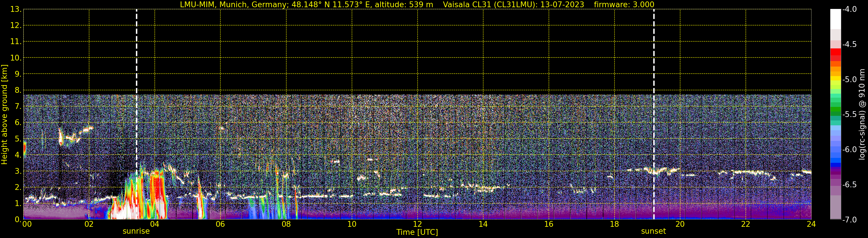Click the white region of the colorbar

point(835,18)
